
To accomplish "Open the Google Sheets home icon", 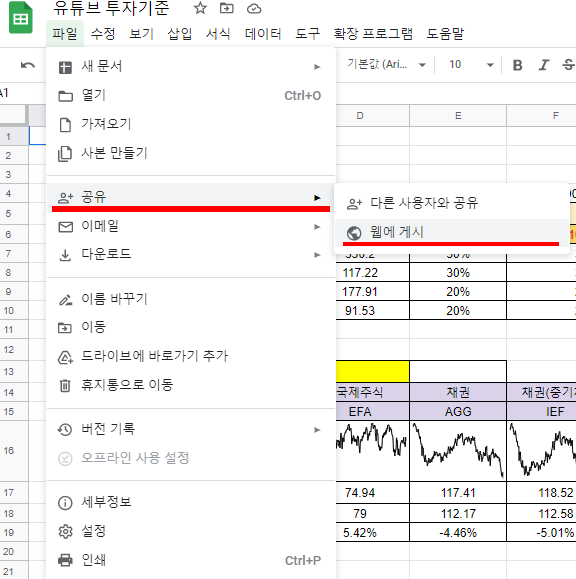I will 21,17.
